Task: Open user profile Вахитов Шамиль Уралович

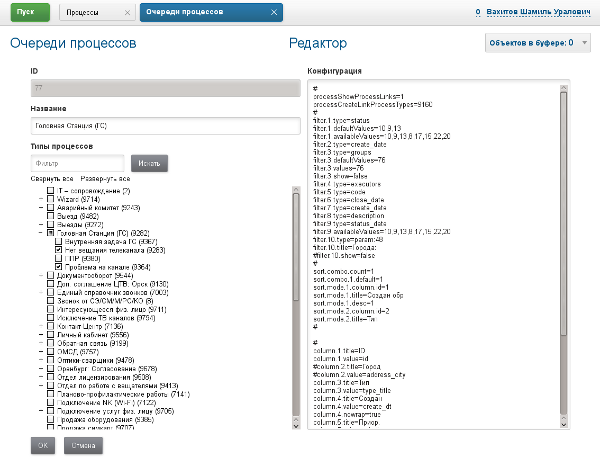Action: [540, 13]
